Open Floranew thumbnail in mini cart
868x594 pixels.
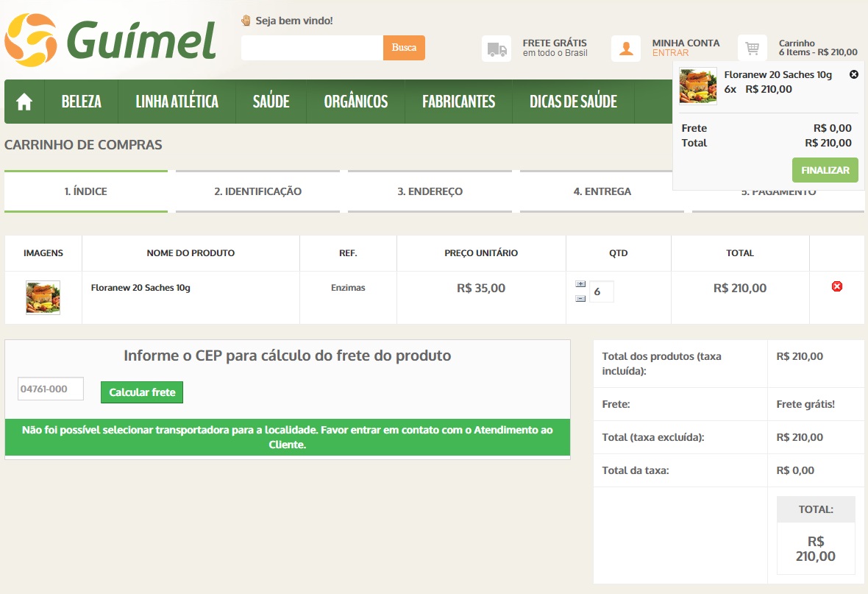click(698, 86)
